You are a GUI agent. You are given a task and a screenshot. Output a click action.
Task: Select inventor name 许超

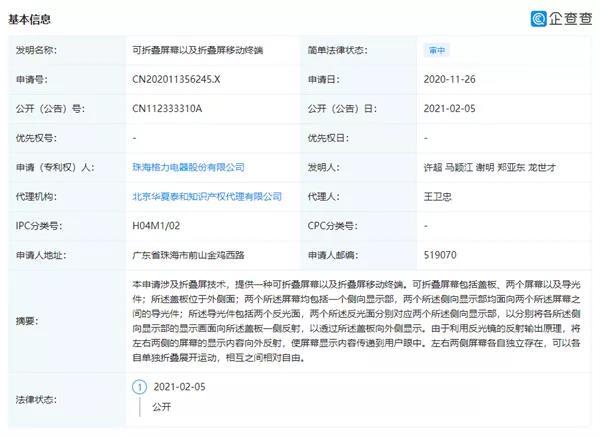pos(433,167)
